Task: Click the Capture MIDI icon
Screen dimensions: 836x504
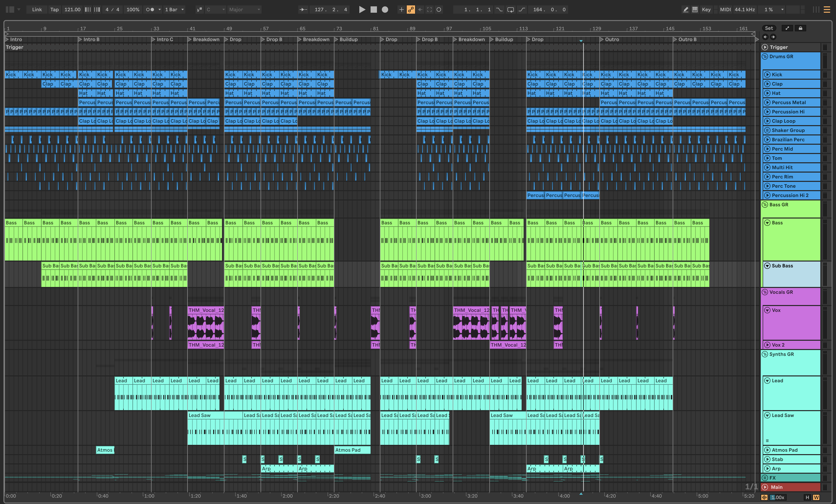Action: click(429, 10)
